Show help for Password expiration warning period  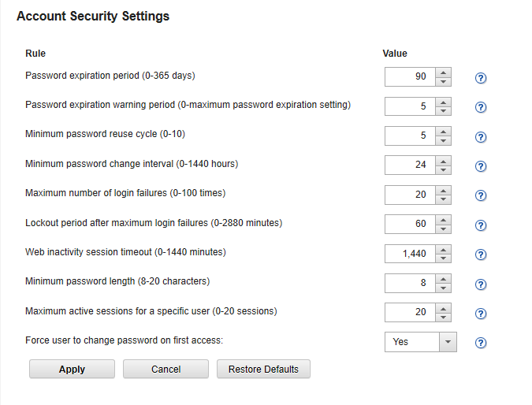[x=481, y=107]
